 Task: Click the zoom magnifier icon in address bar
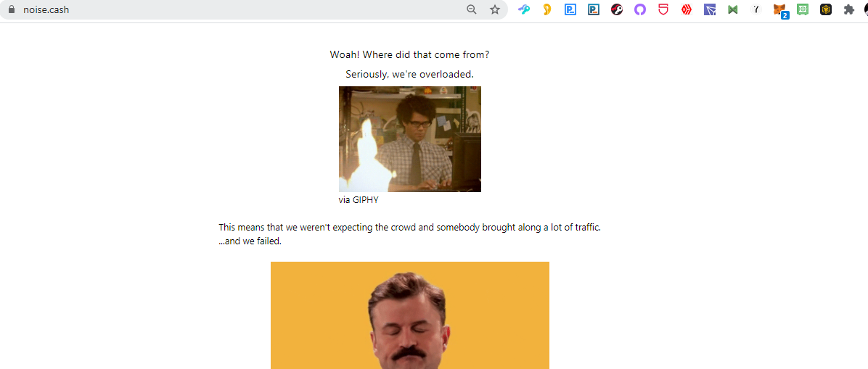click(472, 9)
